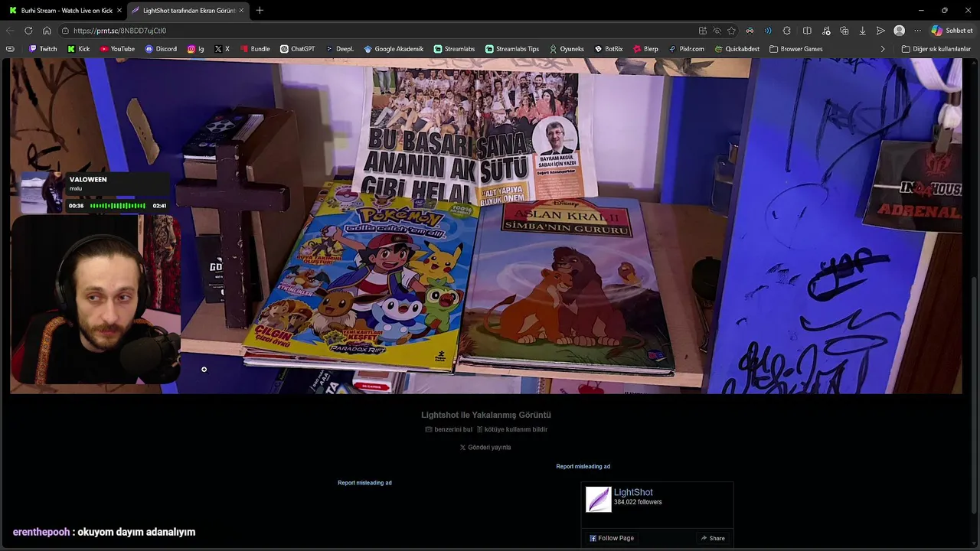
Task: Open the Blerp bookmark
Action: [x=645, y=49]
